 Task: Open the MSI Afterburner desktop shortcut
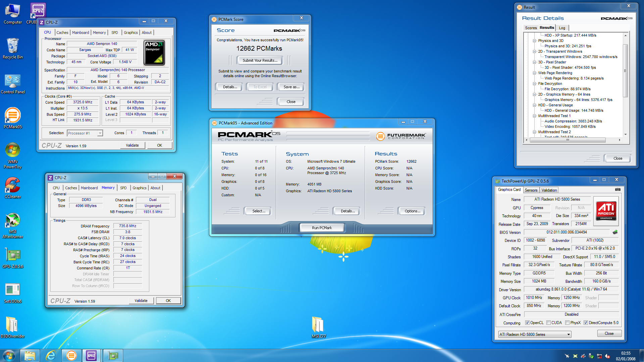click(x=13, y=225)
